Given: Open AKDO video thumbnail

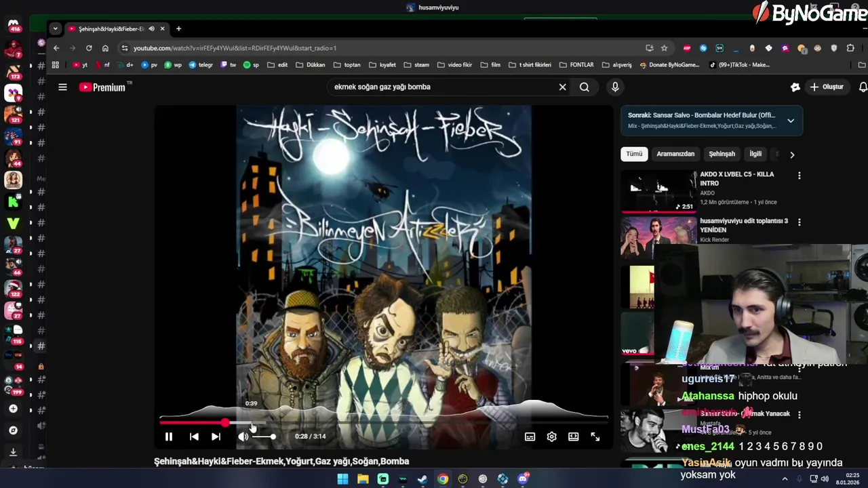Looking at the screenshot, I should point(658,190).
